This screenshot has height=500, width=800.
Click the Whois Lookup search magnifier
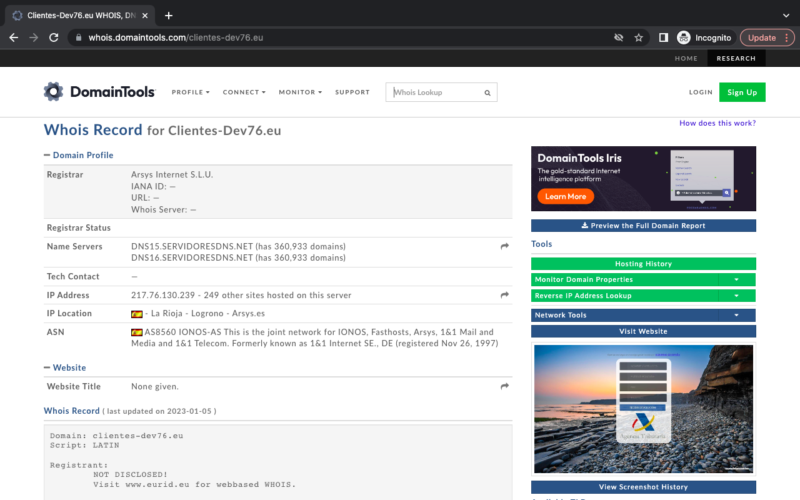(x=487, y=93)
